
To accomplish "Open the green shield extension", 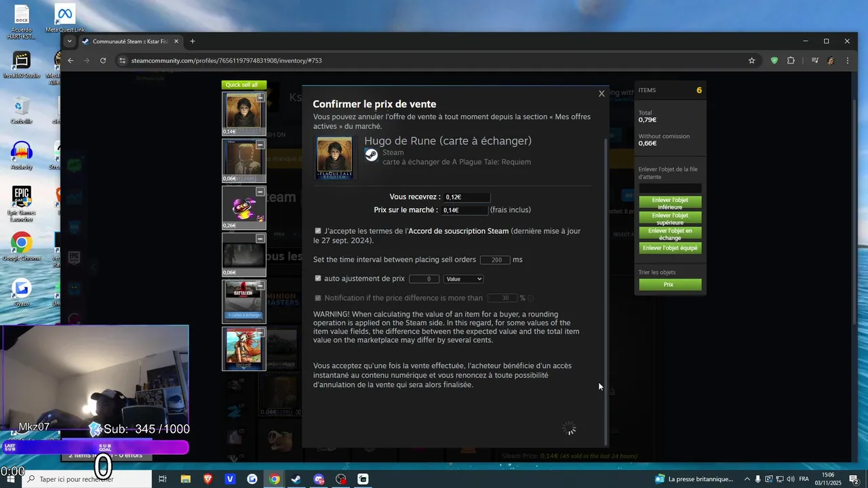I will [x=774, y=60].
